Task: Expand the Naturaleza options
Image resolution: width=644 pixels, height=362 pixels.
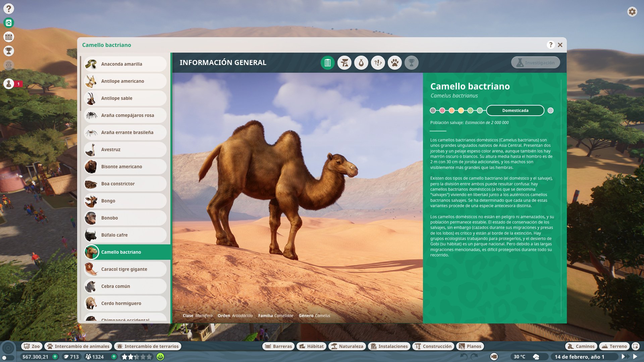Action: (x=347, y=346)
